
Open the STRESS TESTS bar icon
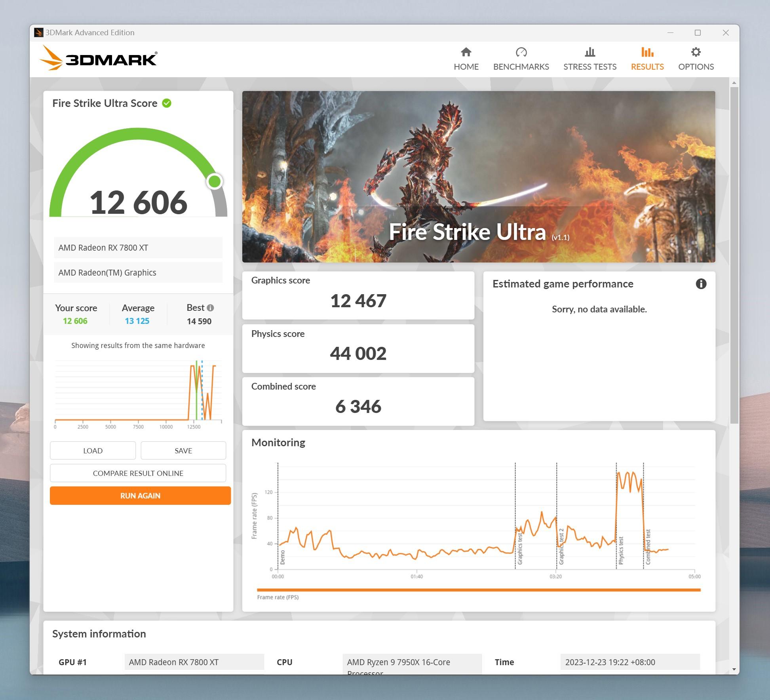(590, 52)
